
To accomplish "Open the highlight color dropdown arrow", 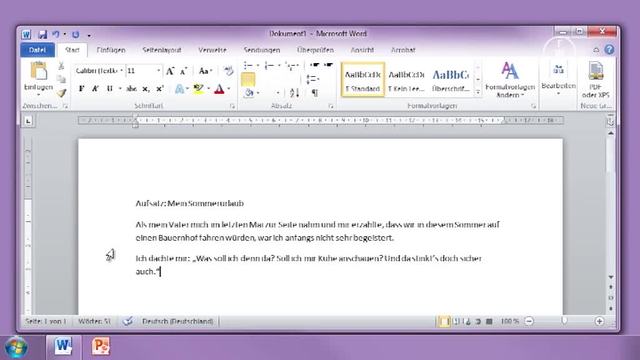I will coord(209,89).
